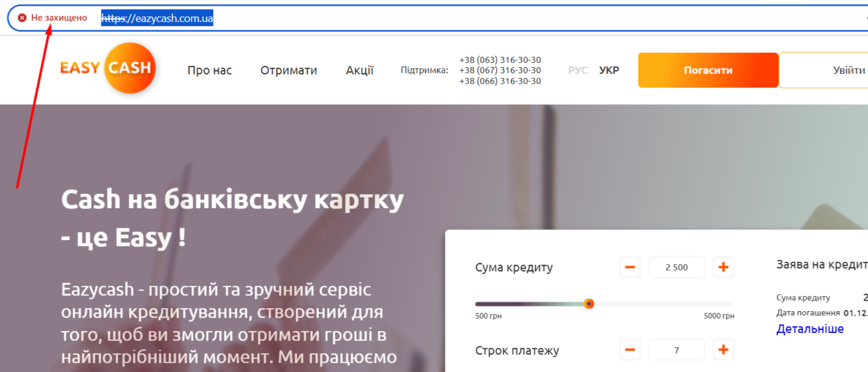Click the '500 грн' slider minimum label
Viewport: 868px width, 372px height.
(x=488, y=316)
